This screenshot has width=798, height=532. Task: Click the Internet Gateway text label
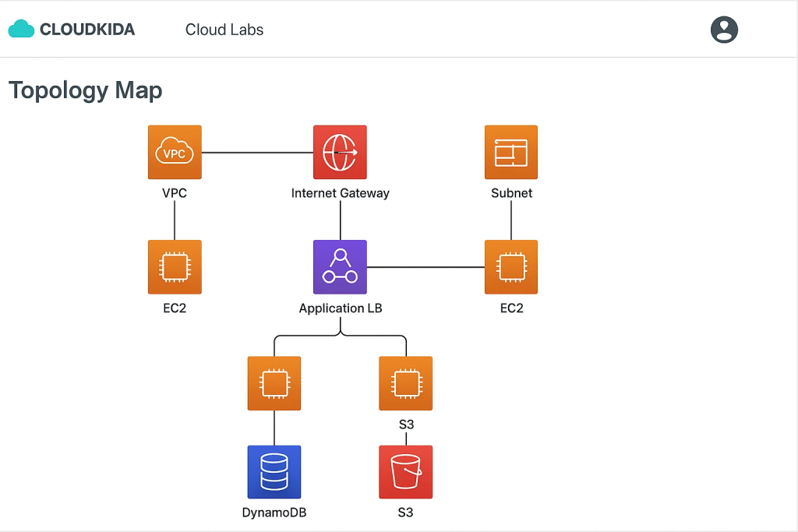(x=340, y=193)
